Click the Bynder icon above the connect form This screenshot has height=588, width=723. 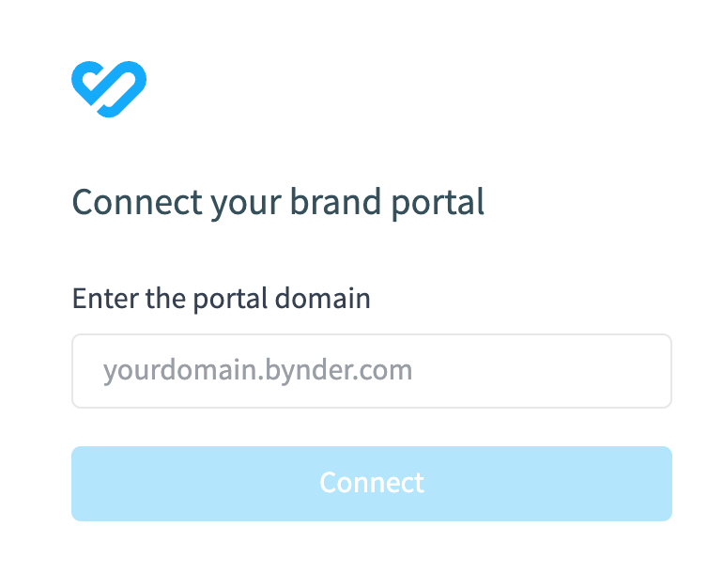(109, 89)
